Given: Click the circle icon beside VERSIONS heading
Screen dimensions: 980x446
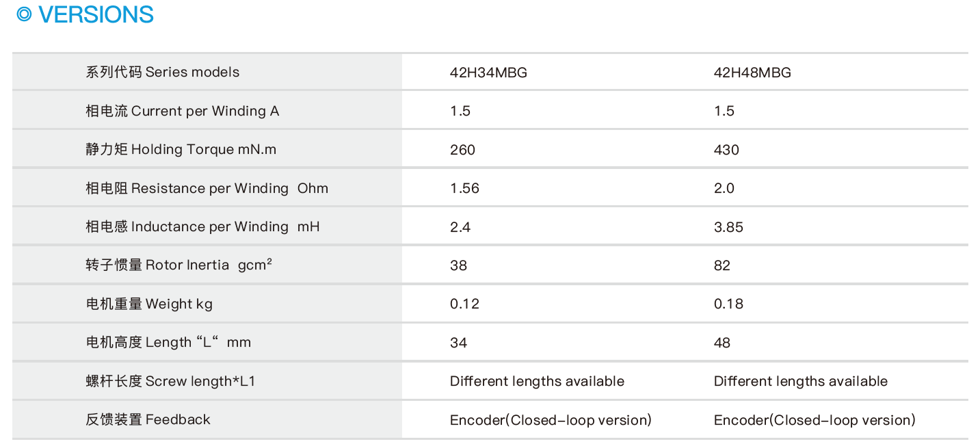Looking at the screenshot, I should (25, 14).
